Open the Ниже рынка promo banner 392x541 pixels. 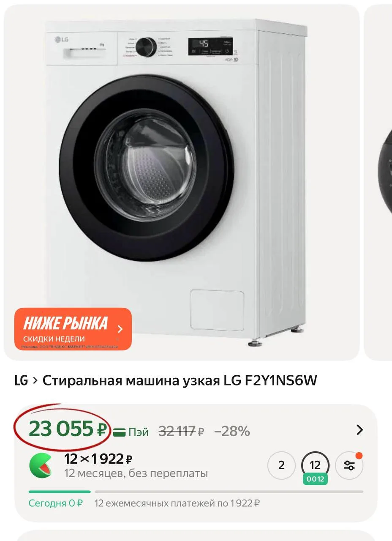[73, 329]
